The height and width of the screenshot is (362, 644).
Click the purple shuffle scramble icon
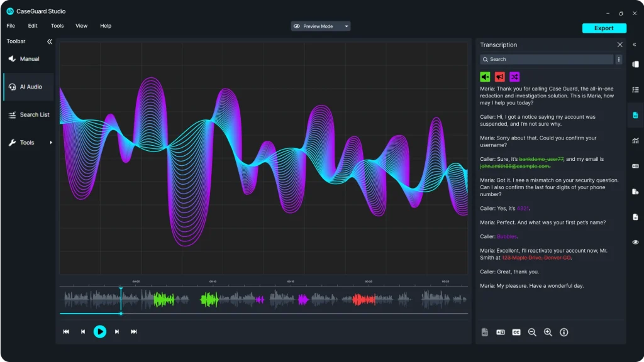pos(514,77)
